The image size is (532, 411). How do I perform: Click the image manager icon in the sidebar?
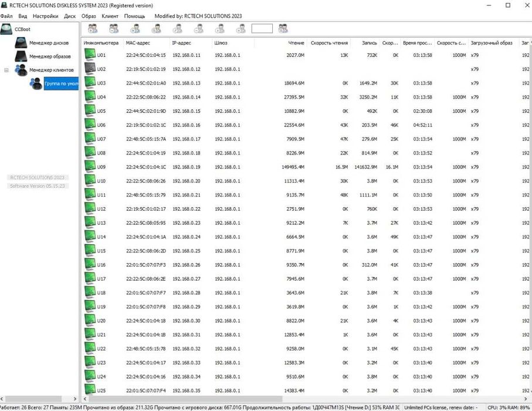coord(21,56)
